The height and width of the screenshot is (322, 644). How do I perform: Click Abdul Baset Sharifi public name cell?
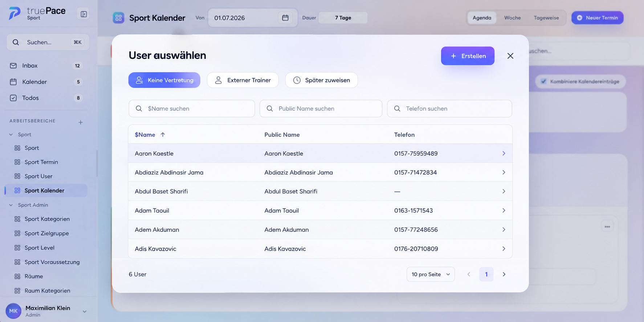pyautogui.click(x=291, y=191)
